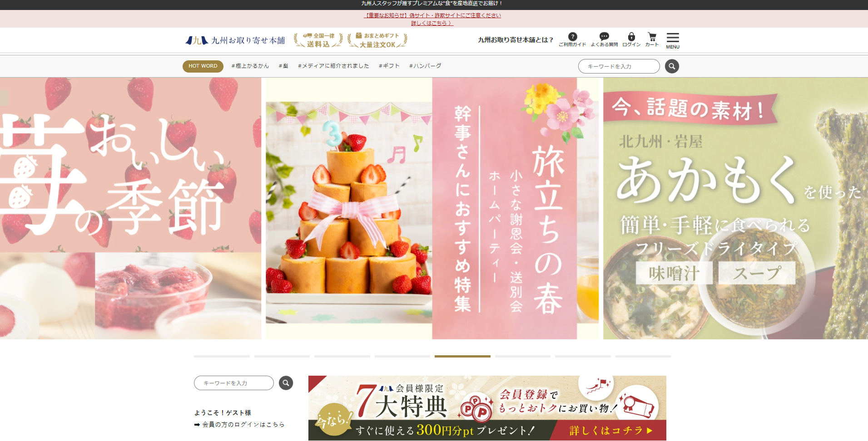Image resolution: width=868 pixels, height=441 pixels.
Task: Open the 旅立ちの春 cake banner
Action: click(432, 208)
